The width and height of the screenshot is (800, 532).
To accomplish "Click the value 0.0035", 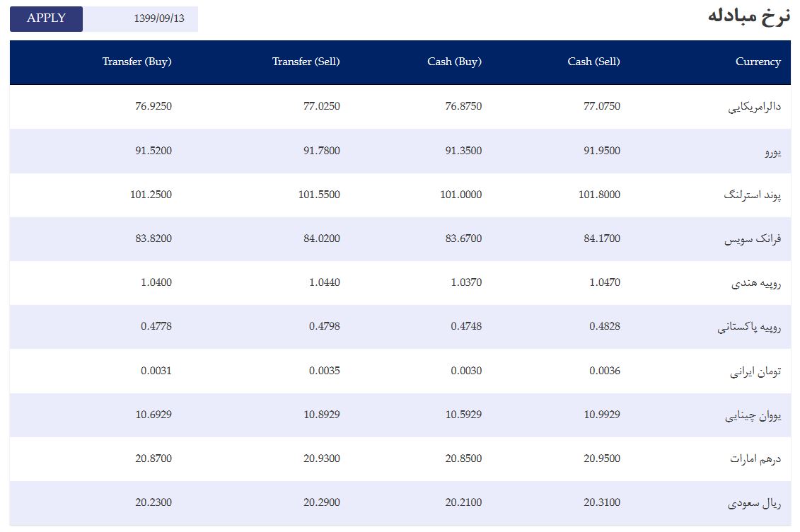I will [x=325, y=371].
